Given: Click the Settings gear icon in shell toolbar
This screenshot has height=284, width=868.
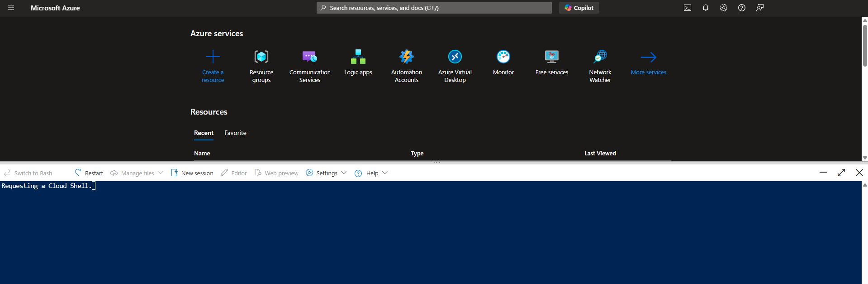Looking at the screenshot, I should coord(309,173).
